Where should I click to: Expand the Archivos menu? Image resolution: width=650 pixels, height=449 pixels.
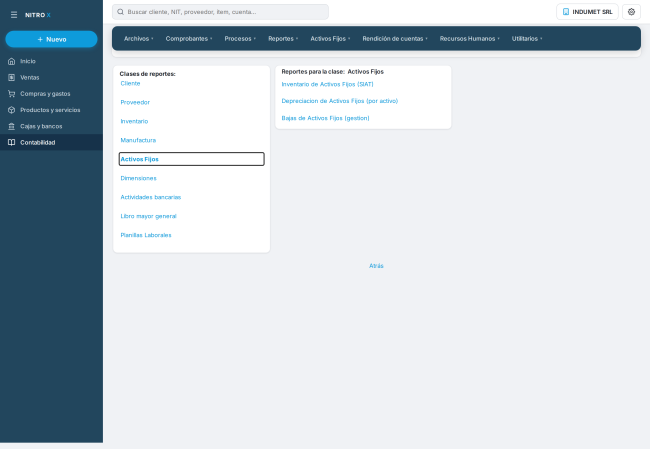click(138, 39)
